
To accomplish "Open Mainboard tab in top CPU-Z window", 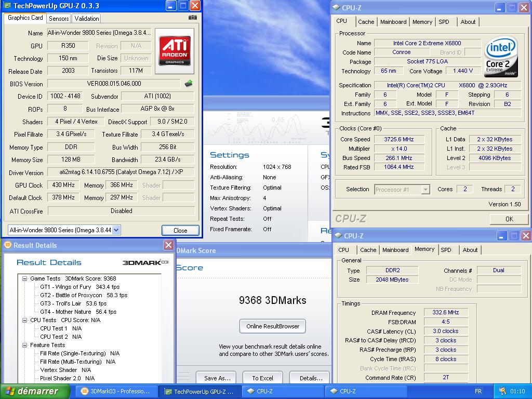I will (x=393, y=22).
